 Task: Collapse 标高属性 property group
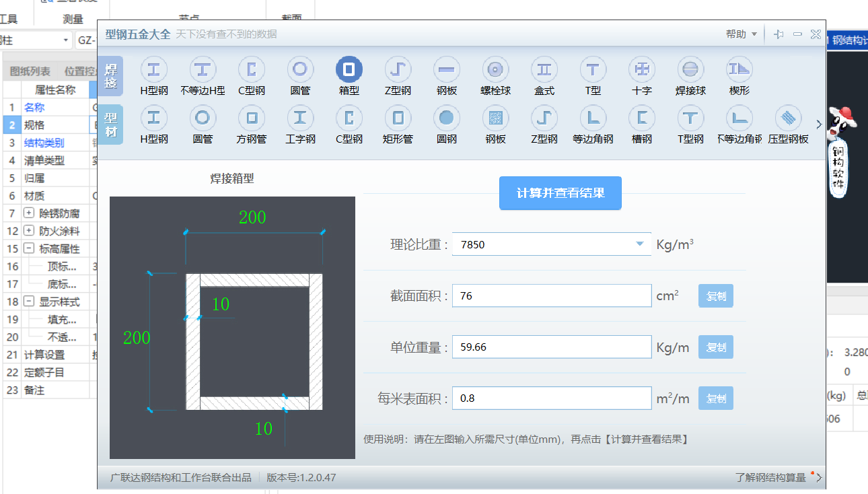click(x=29, y=248)
